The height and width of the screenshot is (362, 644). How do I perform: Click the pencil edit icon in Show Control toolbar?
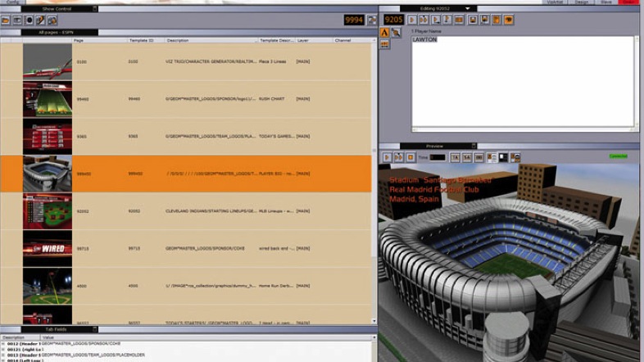[40, 20]
